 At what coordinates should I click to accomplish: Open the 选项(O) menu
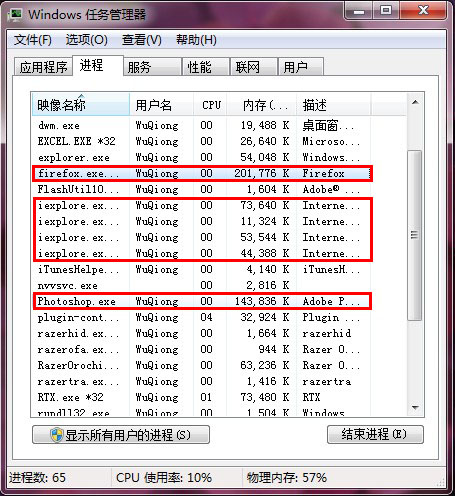click(87, 40)
